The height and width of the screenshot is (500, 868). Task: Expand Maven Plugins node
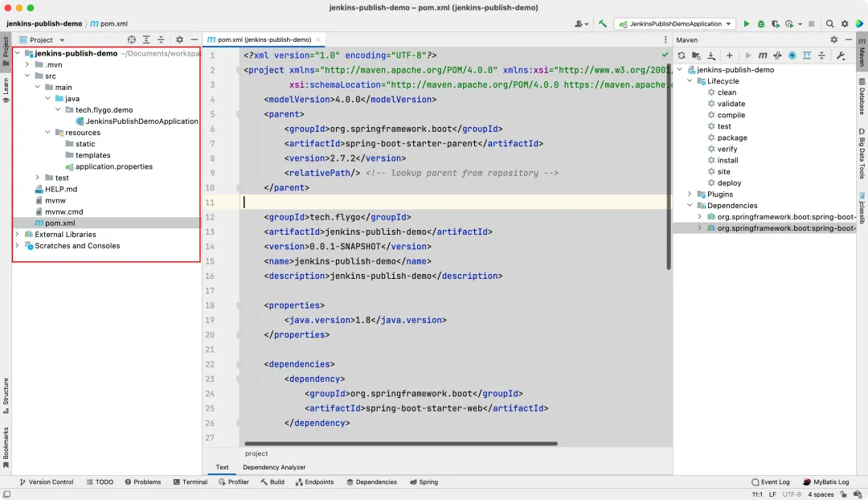[x=690, y=195]
